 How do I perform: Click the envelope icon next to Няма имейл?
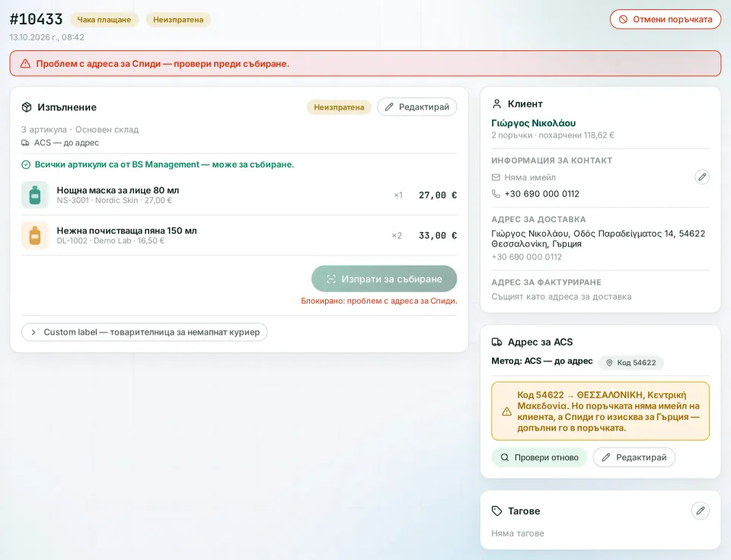[x=496, y=177]
